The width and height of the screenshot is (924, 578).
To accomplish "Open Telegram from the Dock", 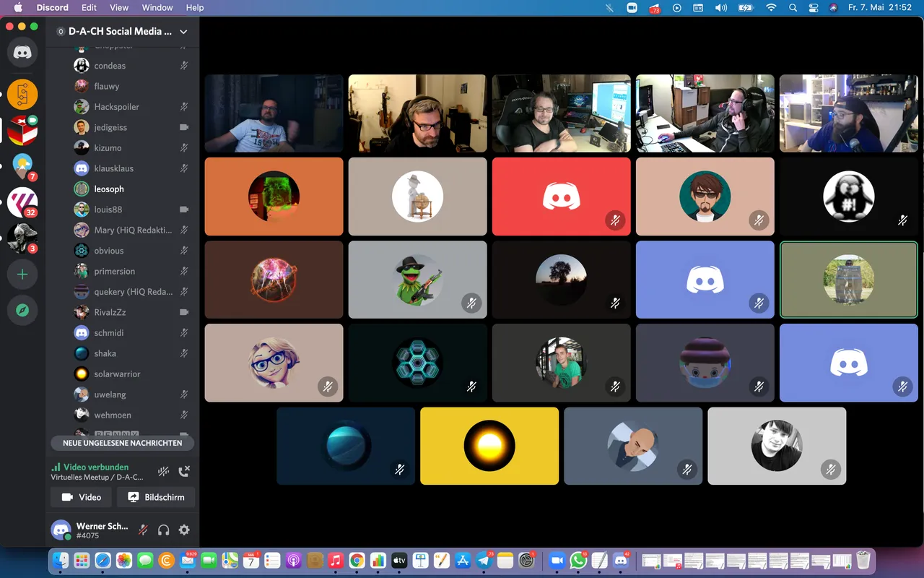I will [484, 561].
